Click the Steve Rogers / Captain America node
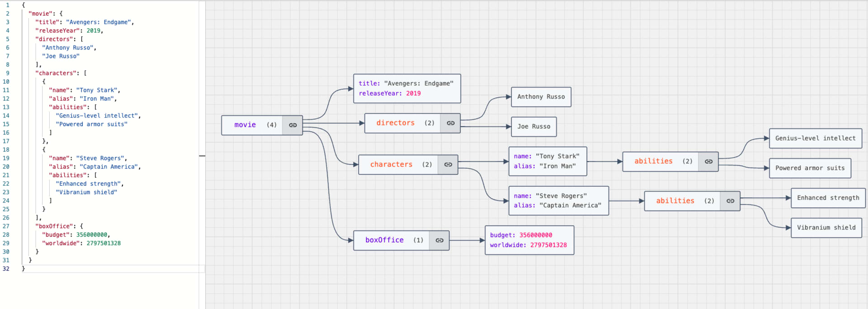The height and width of the screenshot is (309, 868). [x=559, y=201]
